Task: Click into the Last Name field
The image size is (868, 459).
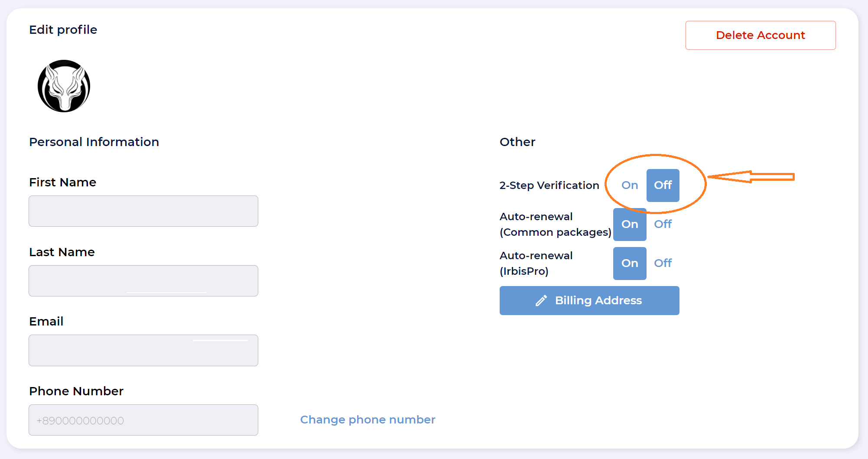Action: coord(143,281)
